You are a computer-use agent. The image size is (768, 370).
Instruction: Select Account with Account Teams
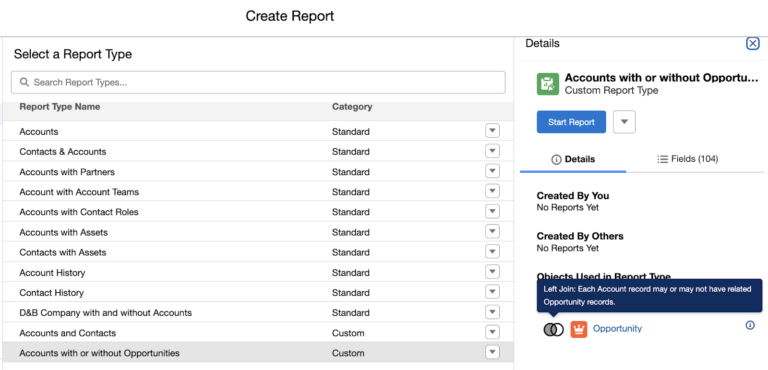(79, 192)
